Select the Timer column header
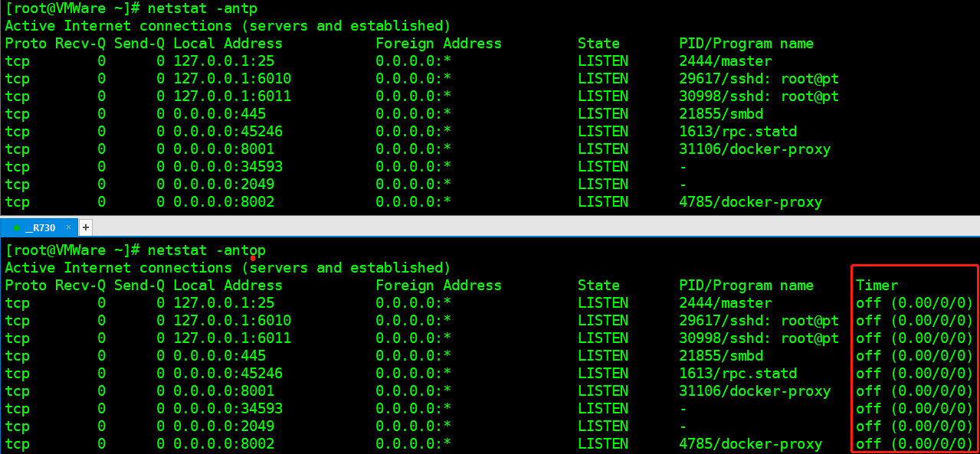This screenshot has height=454, width=980. coord(877,286)
